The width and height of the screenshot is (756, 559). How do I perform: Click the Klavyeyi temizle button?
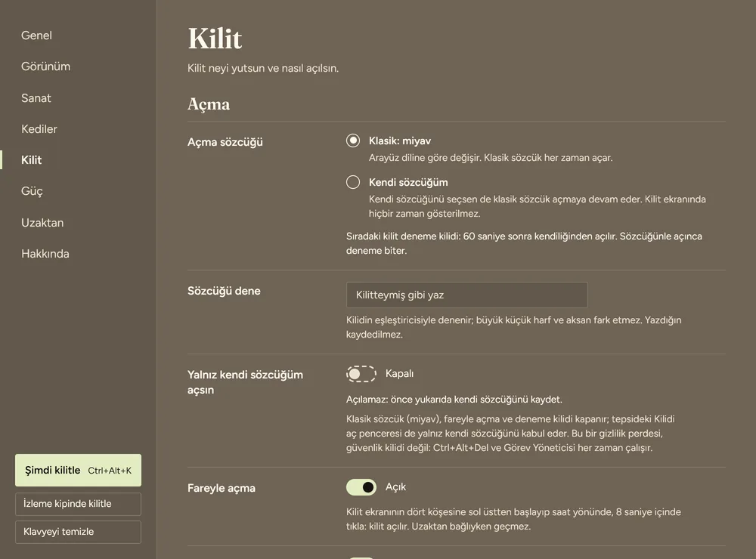click(x=78, y=532)
